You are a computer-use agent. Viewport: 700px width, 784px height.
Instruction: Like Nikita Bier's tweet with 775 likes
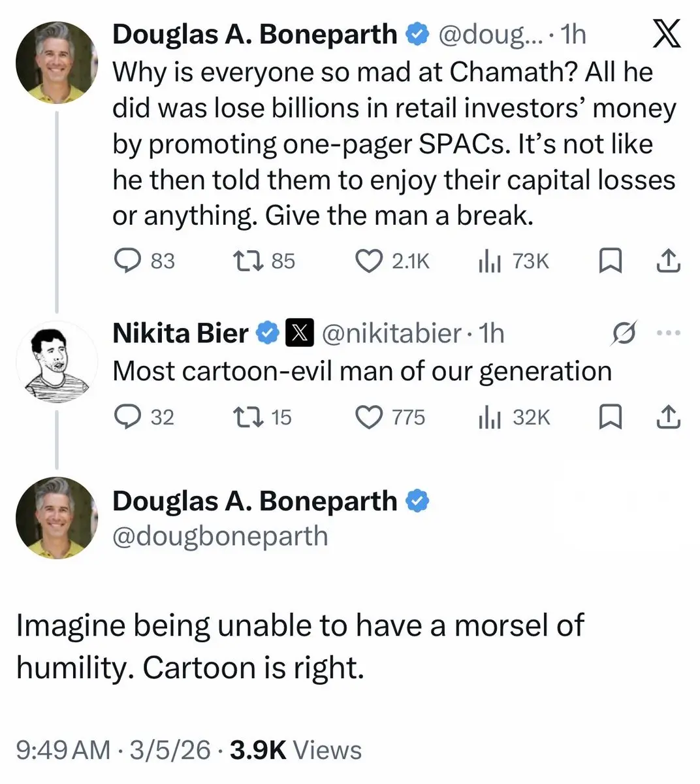point(369,417)
